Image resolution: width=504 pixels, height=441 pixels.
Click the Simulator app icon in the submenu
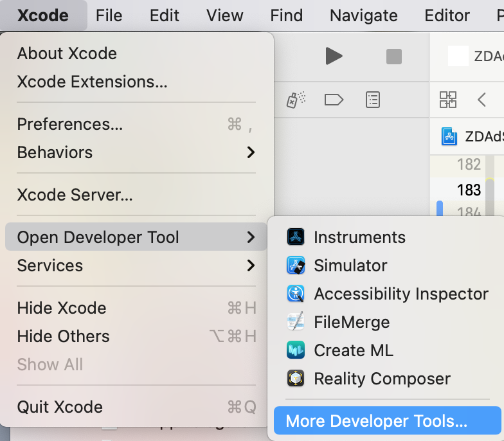click(296, 265)
